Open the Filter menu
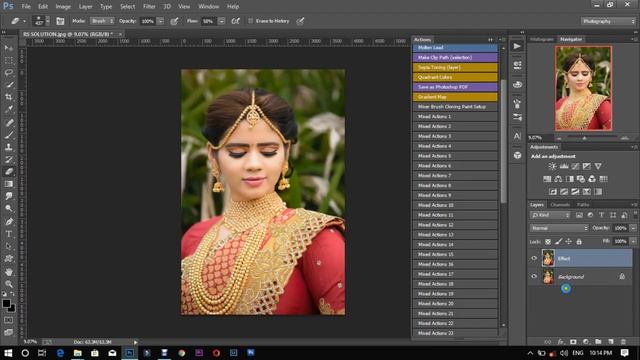 tap(149, 7)
